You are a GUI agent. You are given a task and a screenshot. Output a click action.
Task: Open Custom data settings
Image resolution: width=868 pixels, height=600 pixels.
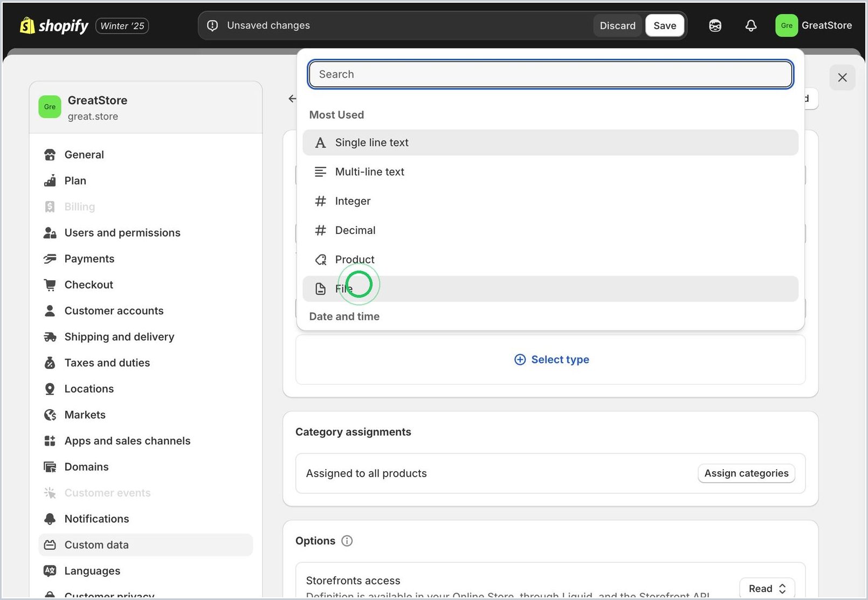coord(146,545)
